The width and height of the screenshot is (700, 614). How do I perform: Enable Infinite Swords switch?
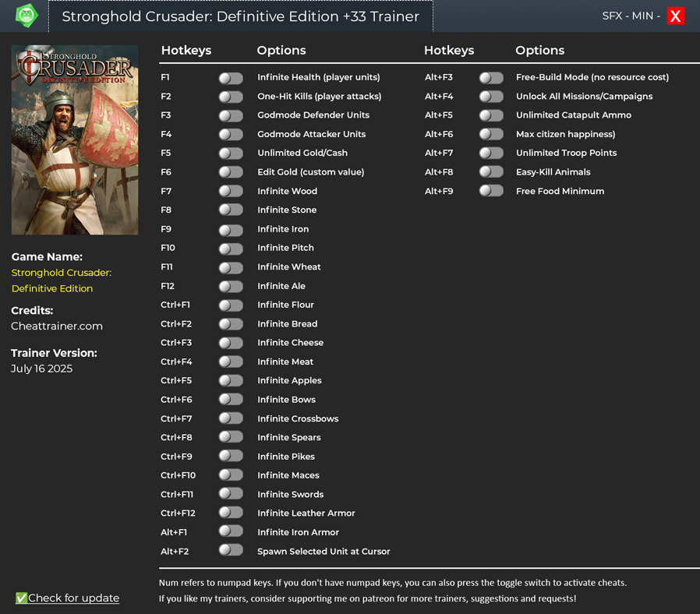click(x=231, y=494)
